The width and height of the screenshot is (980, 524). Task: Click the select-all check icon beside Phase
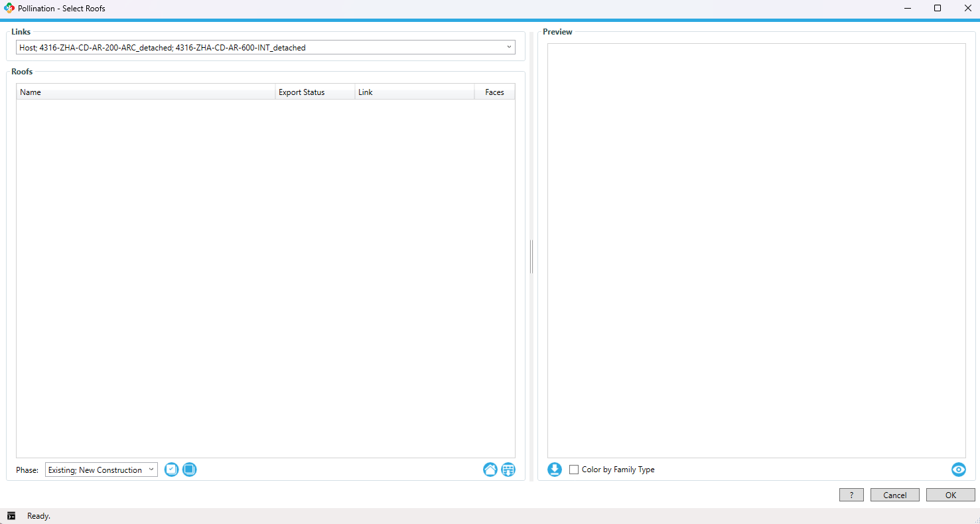point(171,470)
